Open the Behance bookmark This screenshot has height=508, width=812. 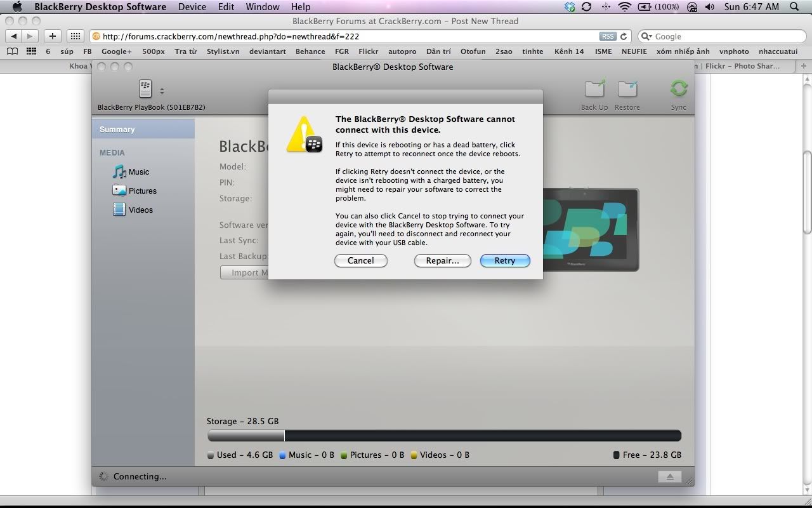(x=310, y=51)
